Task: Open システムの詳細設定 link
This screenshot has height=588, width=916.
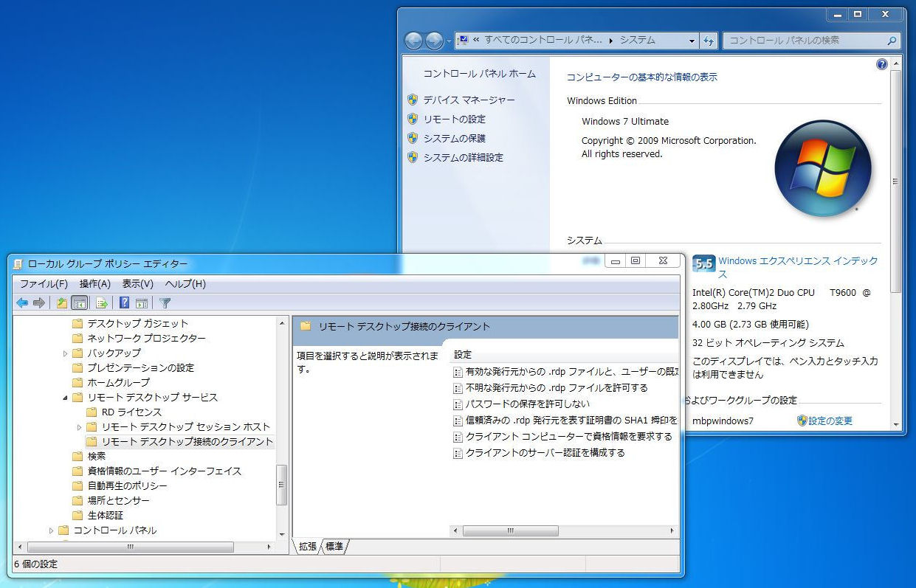Action: [x=463, y=157]
